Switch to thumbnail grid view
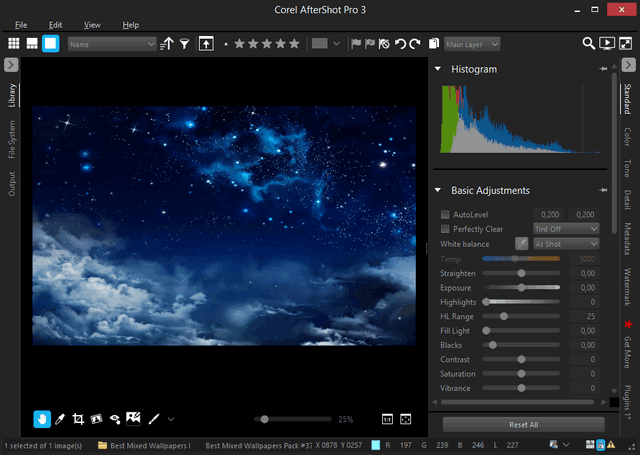 [14, 44]
